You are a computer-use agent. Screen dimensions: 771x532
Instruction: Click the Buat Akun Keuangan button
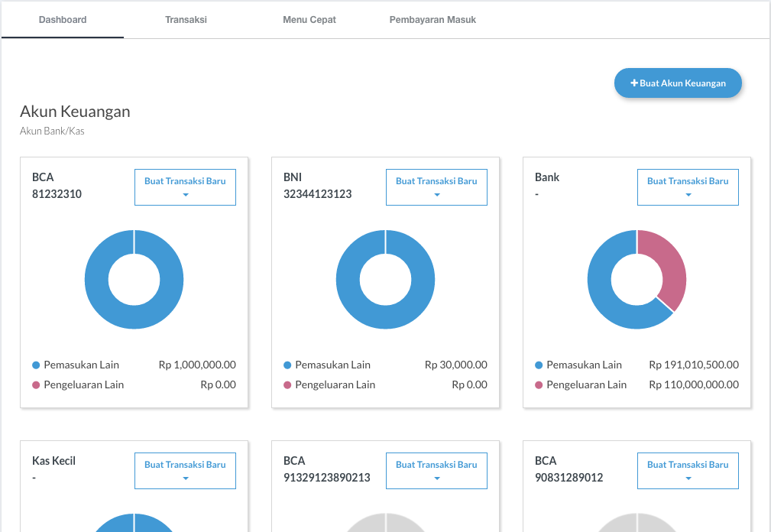click(x=678, y=83)
